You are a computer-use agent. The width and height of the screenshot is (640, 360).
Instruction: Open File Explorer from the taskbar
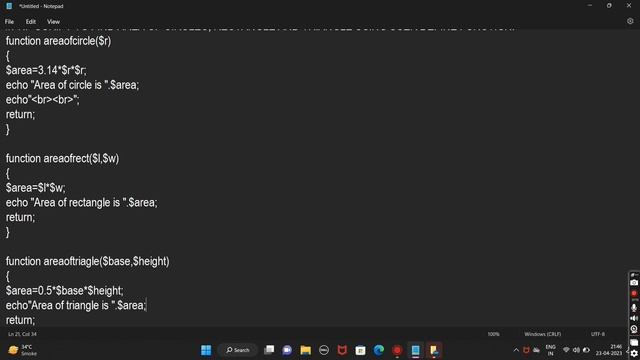pyautogui.click(x=306, y=350)
